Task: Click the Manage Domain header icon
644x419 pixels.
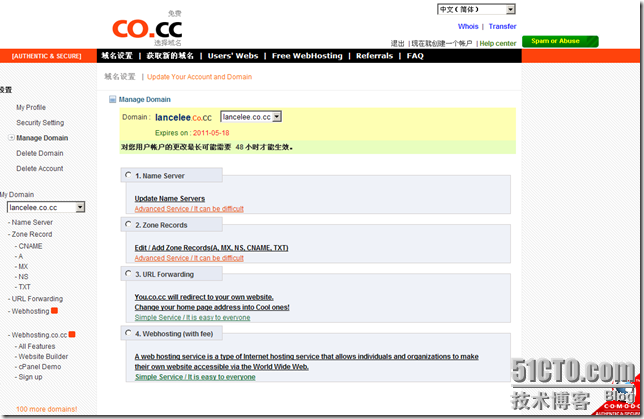Action: pos(113,99)
